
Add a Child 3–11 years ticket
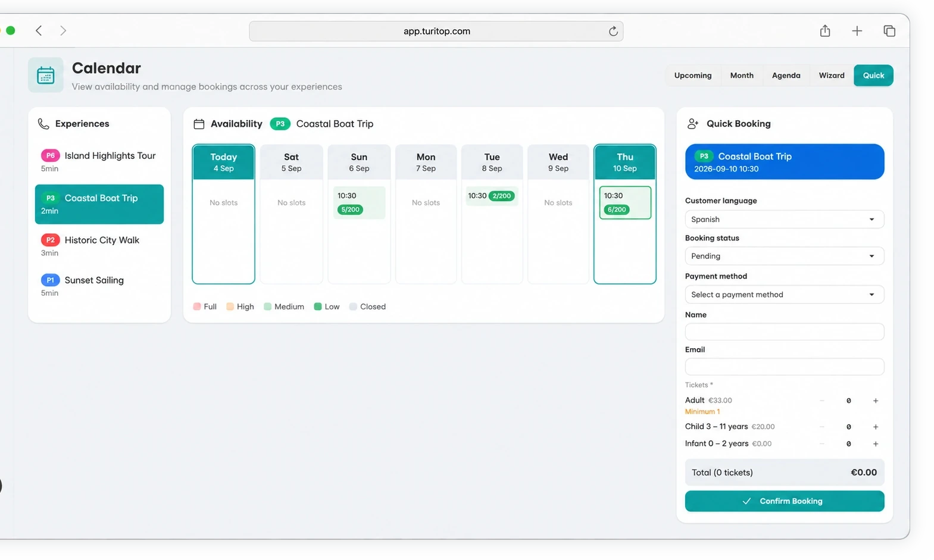[875, 427]
